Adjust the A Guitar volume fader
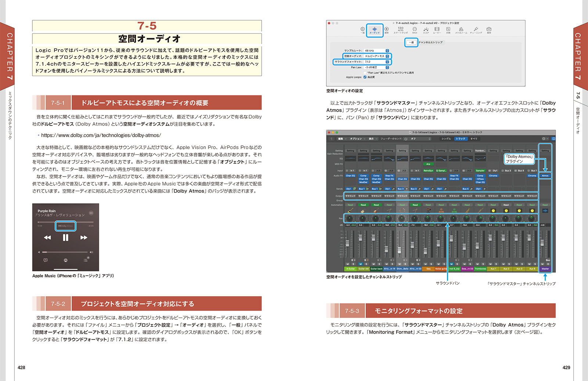 click(347, 243)
